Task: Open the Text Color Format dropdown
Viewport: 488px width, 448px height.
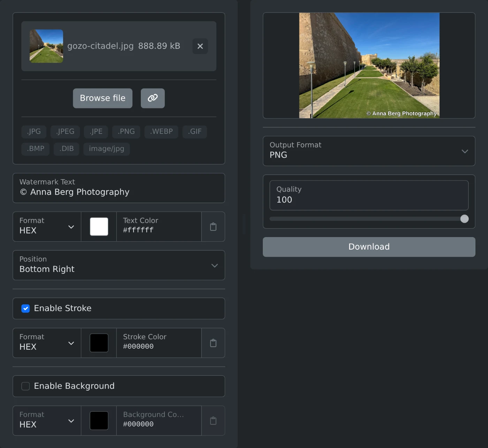Action: click(47, 227)
